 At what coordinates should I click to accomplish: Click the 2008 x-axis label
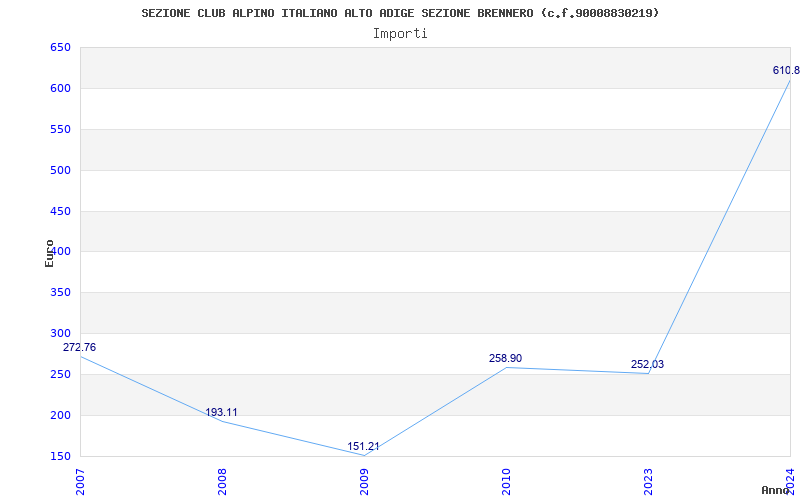tap(222, 482)
